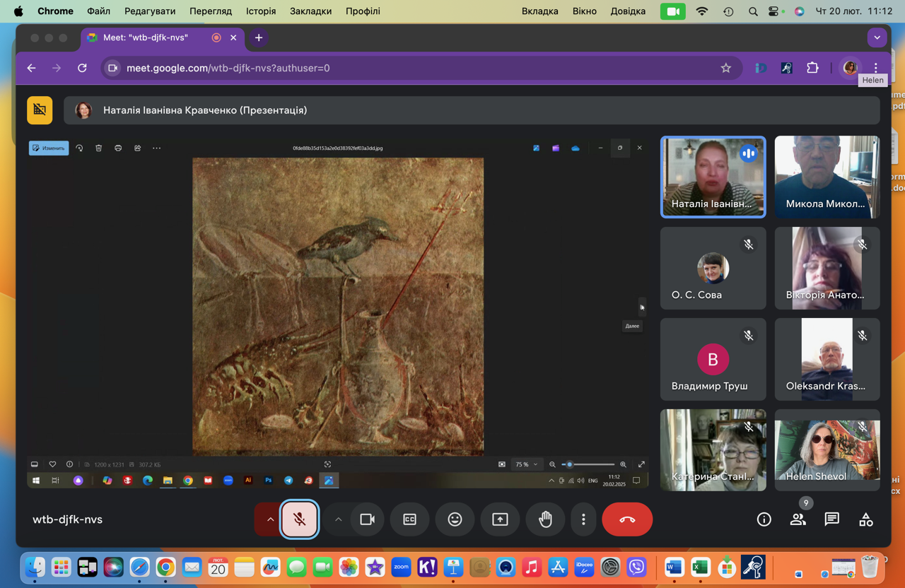
Task: Open the Вкладка menu
Action: coord(540,11)
